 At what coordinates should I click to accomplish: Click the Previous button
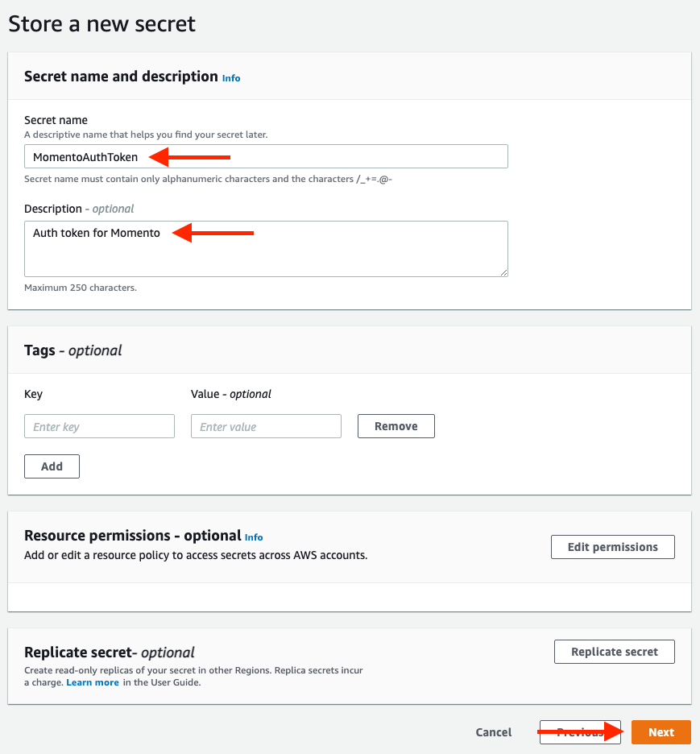point(580,731)
